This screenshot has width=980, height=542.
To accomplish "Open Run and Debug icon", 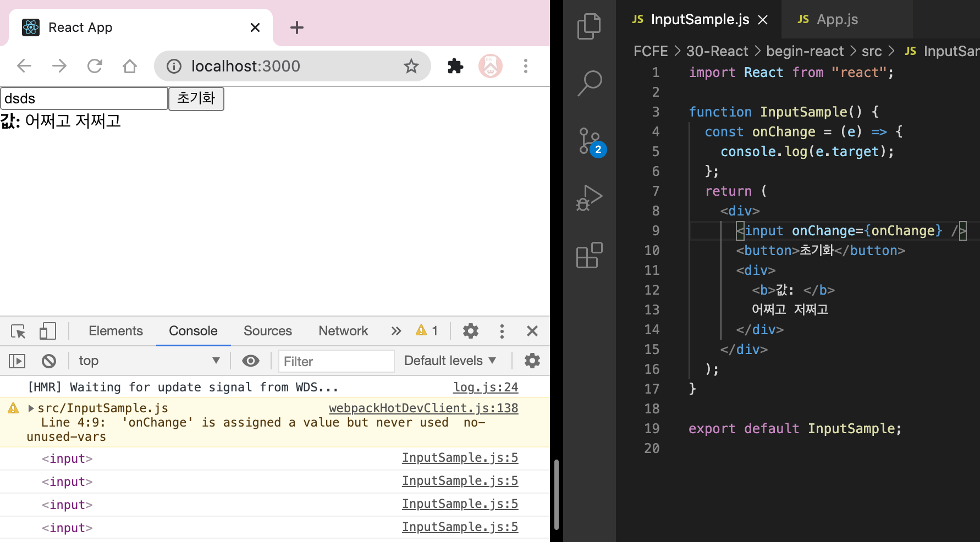I will (x=589, y=198).
